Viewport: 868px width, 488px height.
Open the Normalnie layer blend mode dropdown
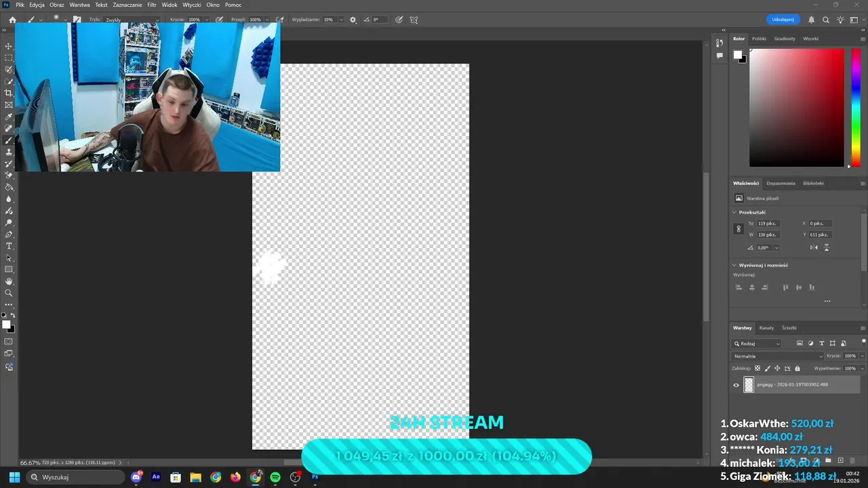[x=778, y=356]
